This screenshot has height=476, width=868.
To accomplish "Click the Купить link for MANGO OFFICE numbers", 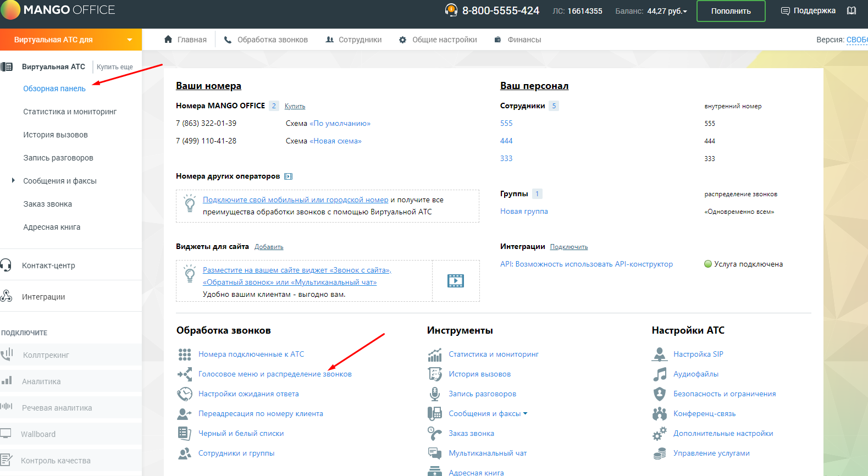I will pos(295,106).
